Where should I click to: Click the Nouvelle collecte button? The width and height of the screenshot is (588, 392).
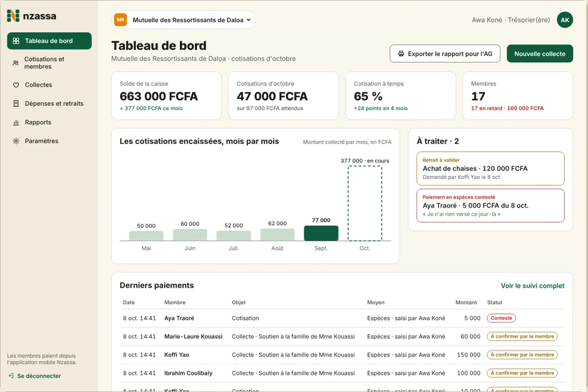pyautogui.click(x=540, y=54)
